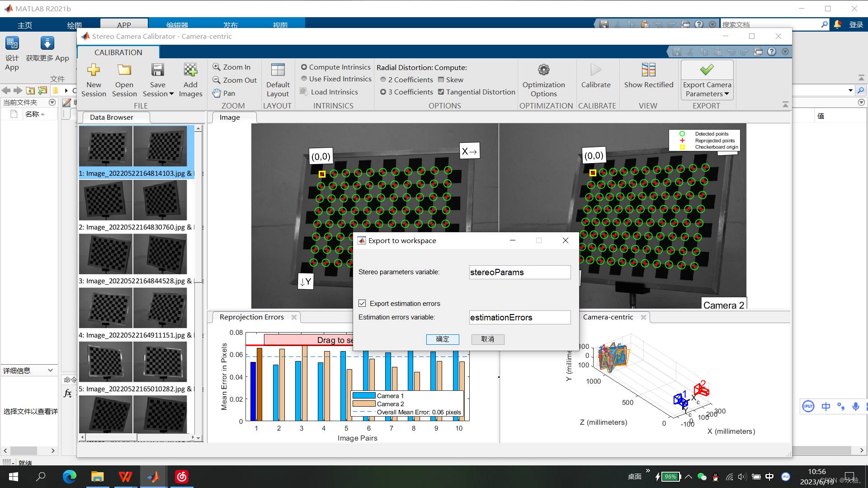
Task: Select the 2 Coefficients radio button
Action: [383, 80]
